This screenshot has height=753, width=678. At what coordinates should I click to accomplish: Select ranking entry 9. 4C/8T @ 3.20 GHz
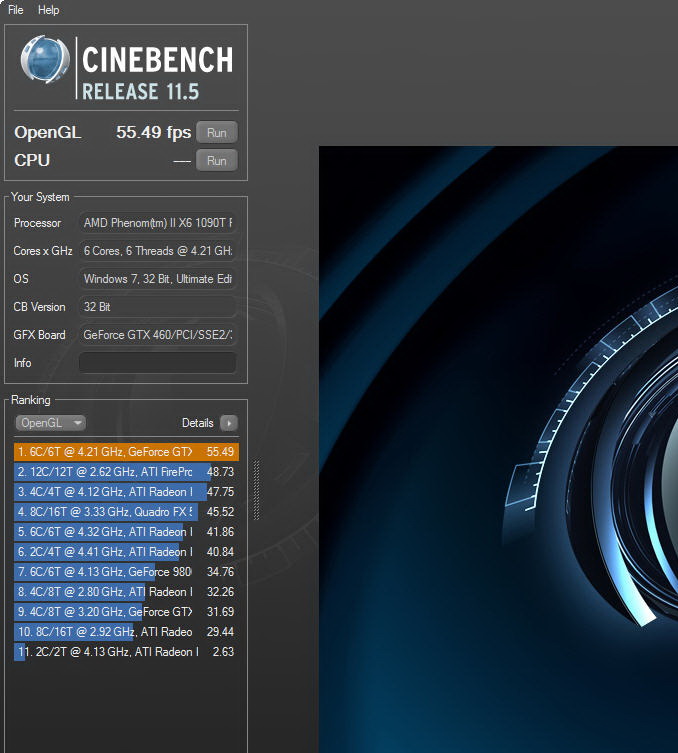[126, 612]
